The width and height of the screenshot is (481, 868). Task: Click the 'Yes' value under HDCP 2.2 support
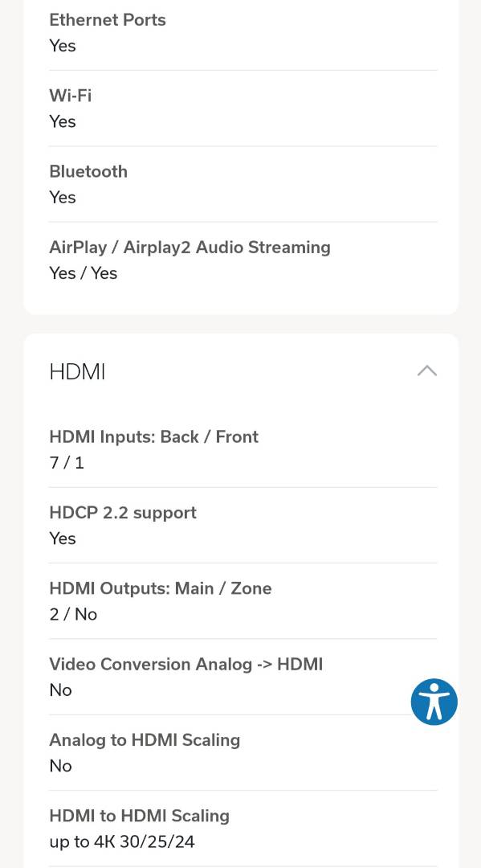(x=63, y=538)
